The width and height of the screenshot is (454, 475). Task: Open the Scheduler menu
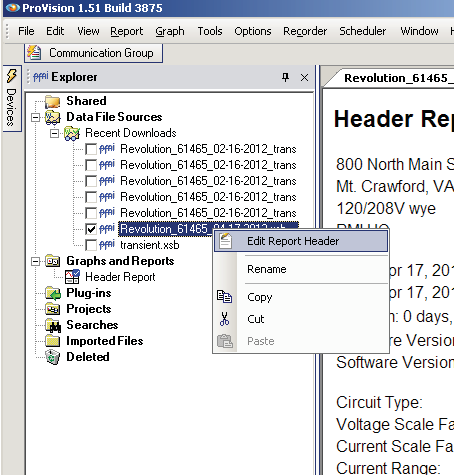[363, 31]
